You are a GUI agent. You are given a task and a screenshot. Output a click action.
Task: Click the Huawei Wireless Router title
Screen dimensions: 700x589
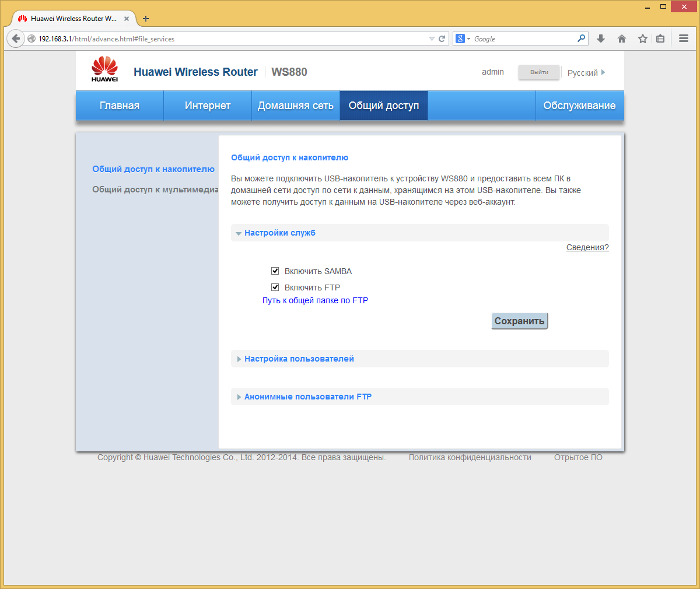(195, 72)
